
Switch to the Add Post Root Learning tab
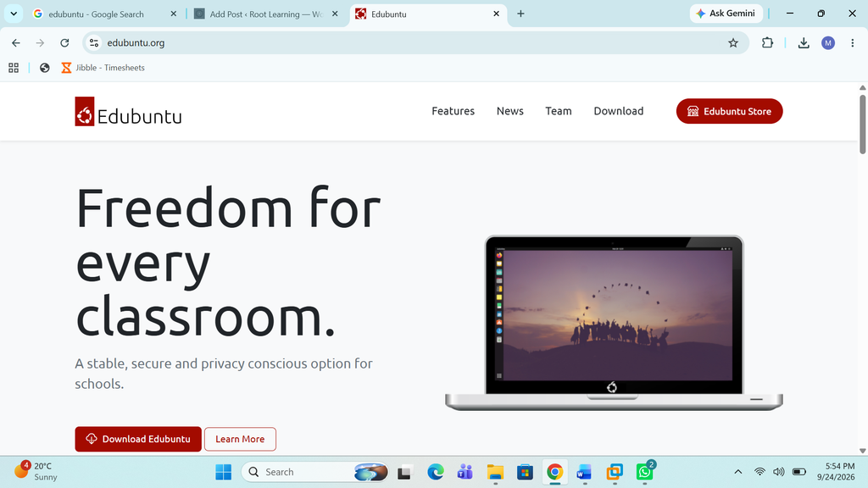pyautogui.click(x=267, y=14)
